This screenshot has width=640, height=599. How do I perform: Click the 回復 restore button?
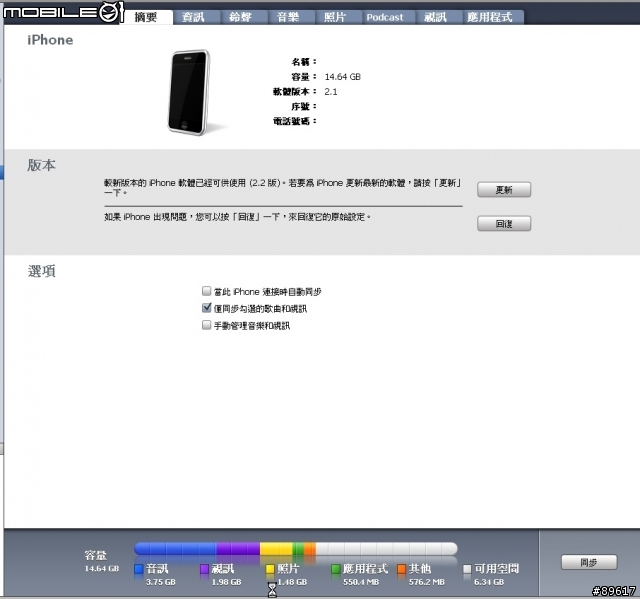[504, 224]
